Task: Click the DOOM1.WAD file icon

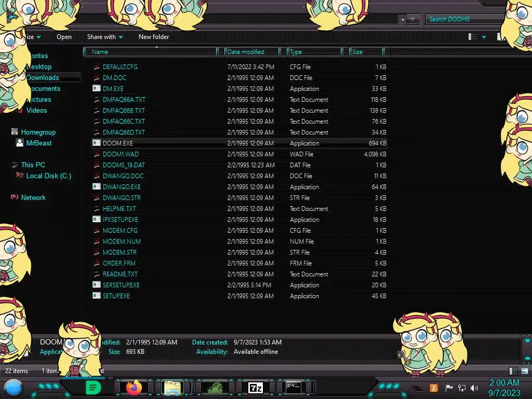Action: point(96,154)
